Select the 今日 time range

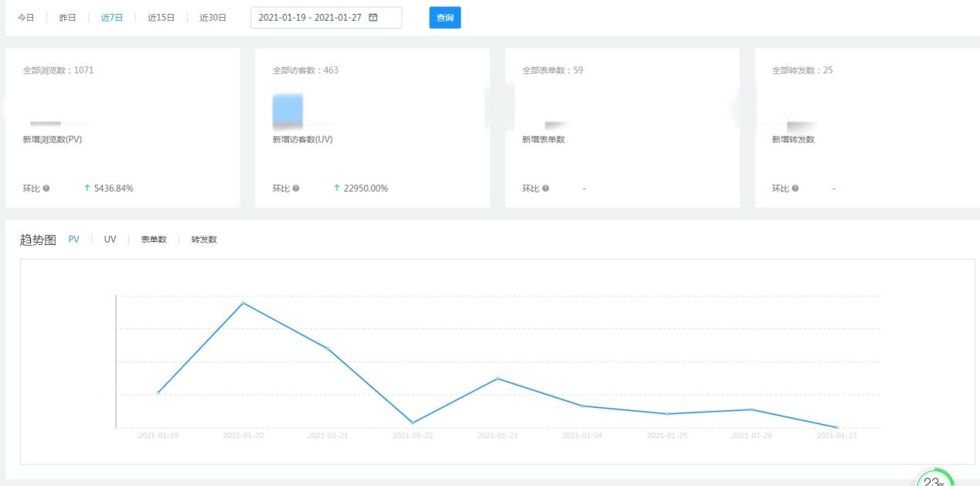(x=26, y=18)
